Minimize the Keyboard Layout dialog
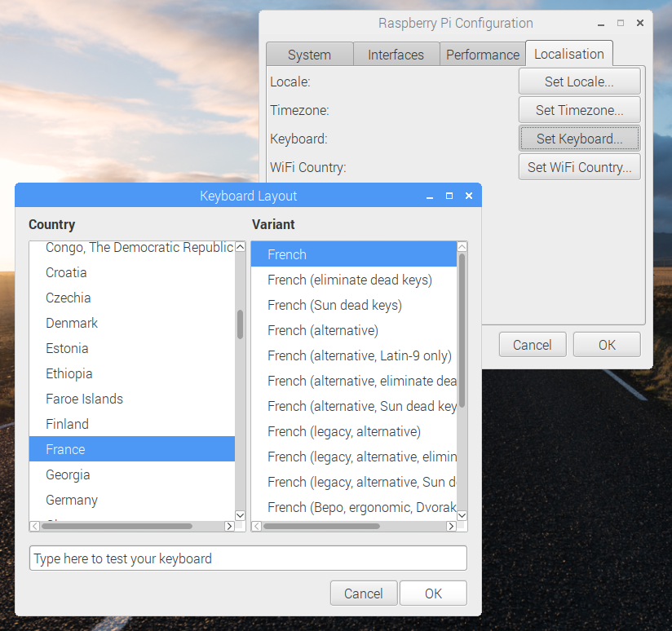This screenshot has width=672, height=631. pyautogui.click(x=429, y=196)
